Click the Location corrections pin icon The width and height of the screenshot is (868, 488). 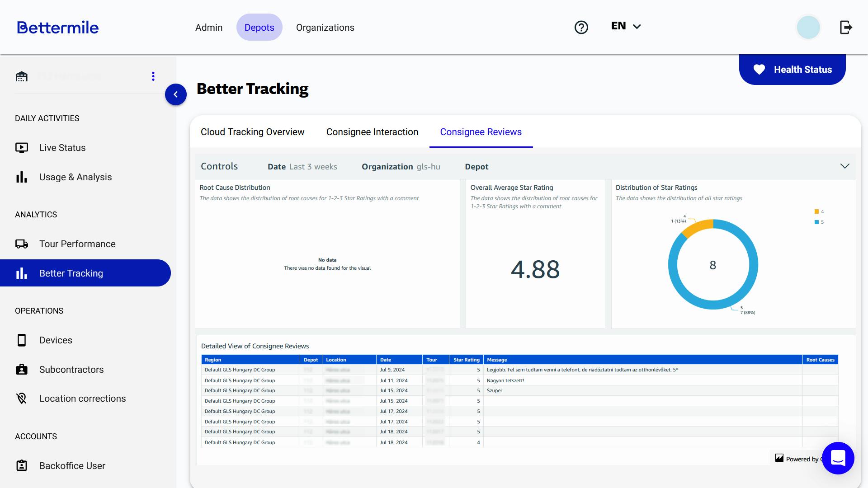point(22,399)
